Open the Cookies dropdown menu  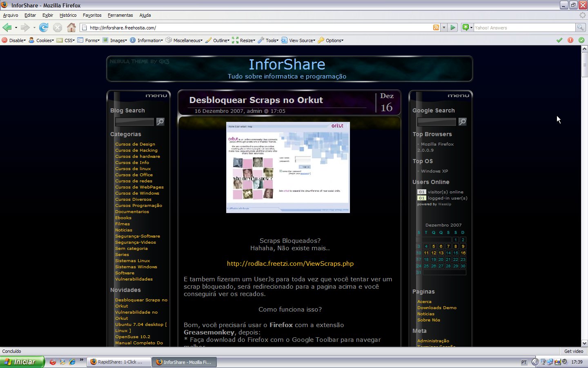pos(41,40)
